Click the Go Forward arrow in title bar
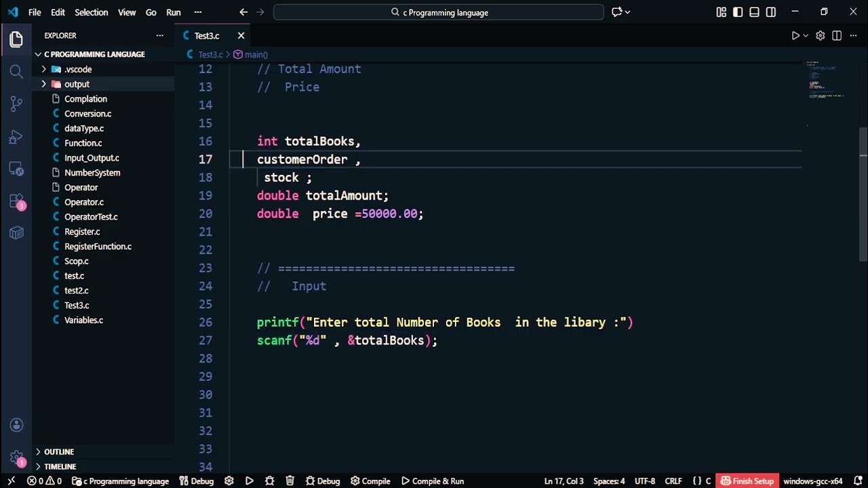This screenshot has width=868, height=488. [x=260, y=12]
